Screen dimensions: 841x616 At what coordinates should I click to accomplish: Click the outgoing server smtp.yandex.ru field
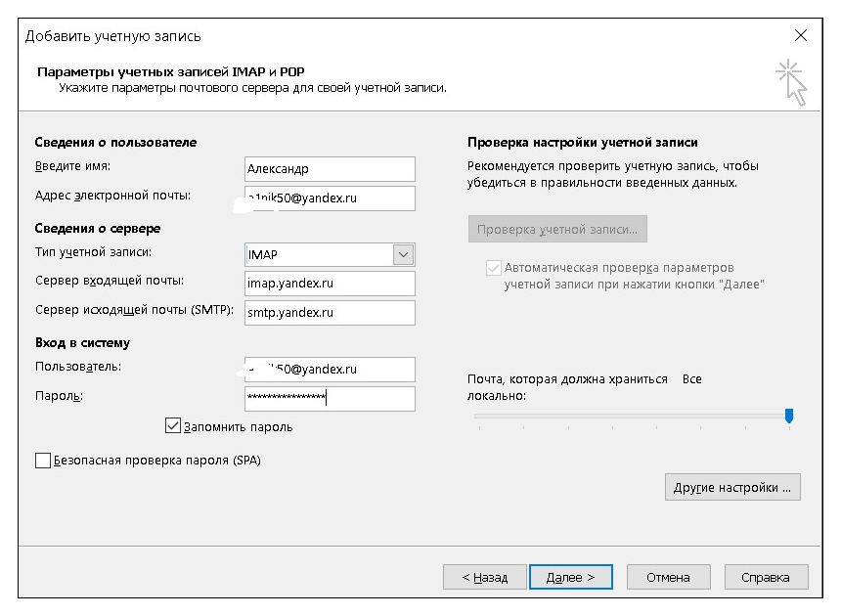tap(331, 313)
